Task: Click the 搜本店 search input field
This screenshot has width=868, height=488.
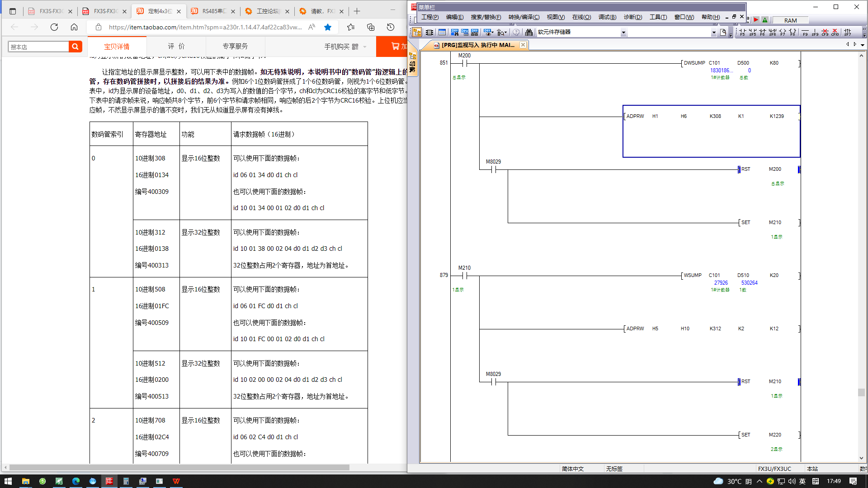Action: click(x=38, y=47)
